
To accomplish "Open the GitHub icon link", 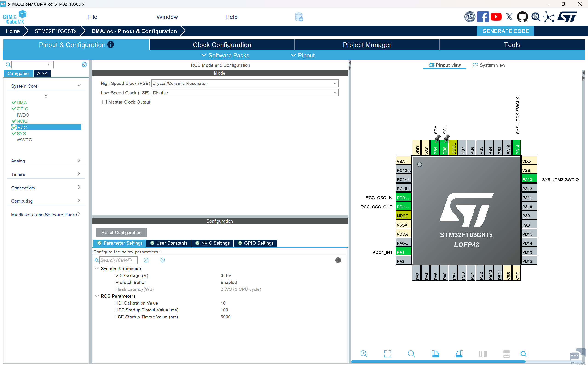I will click(522, 17).
